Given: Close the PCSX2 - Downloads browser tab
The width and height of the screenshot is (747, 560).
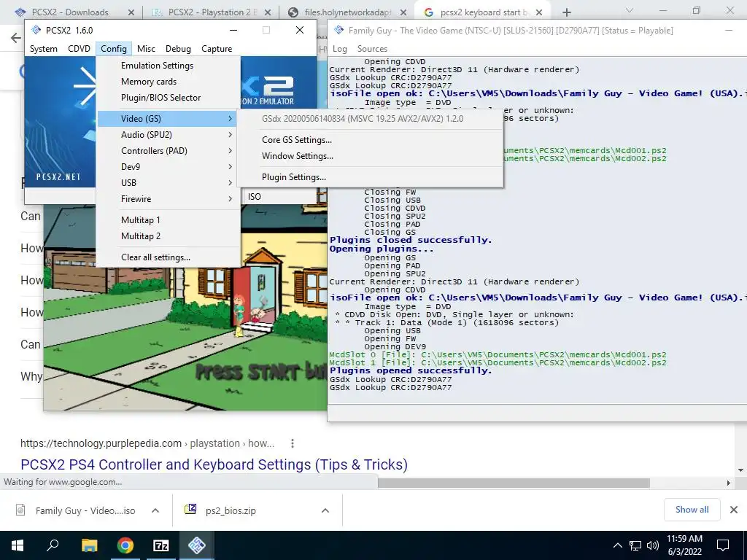Looking at the screenshot, I should pyautogui.click(x=131, y=12).
